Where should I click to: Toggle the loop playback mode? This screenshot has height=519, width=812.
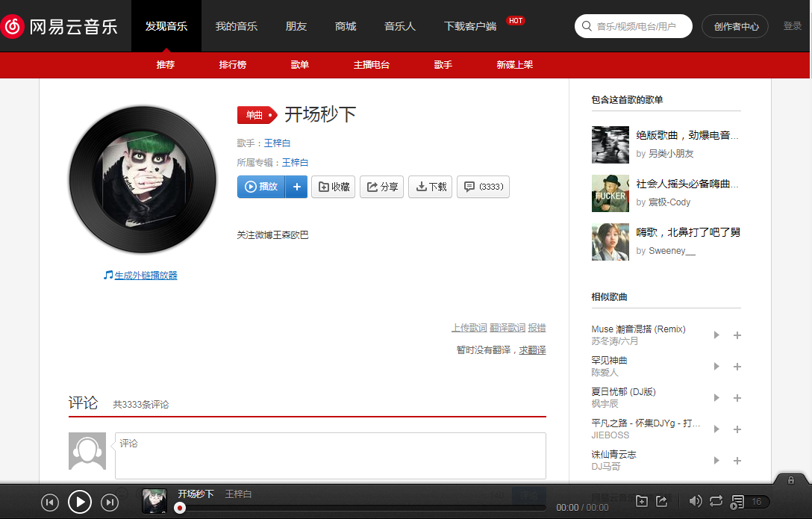[716, 501]
